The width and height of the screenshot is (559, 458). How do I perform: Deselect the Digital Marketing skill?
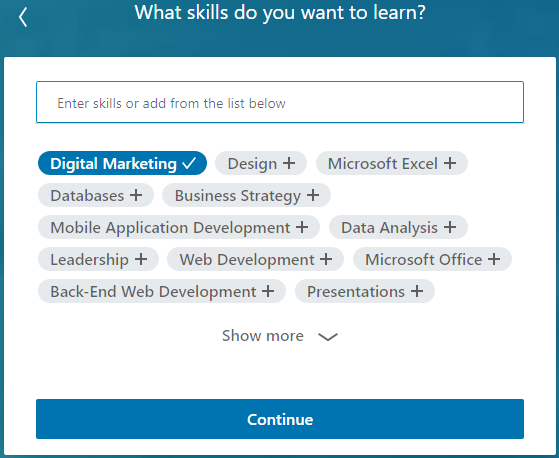122,163
